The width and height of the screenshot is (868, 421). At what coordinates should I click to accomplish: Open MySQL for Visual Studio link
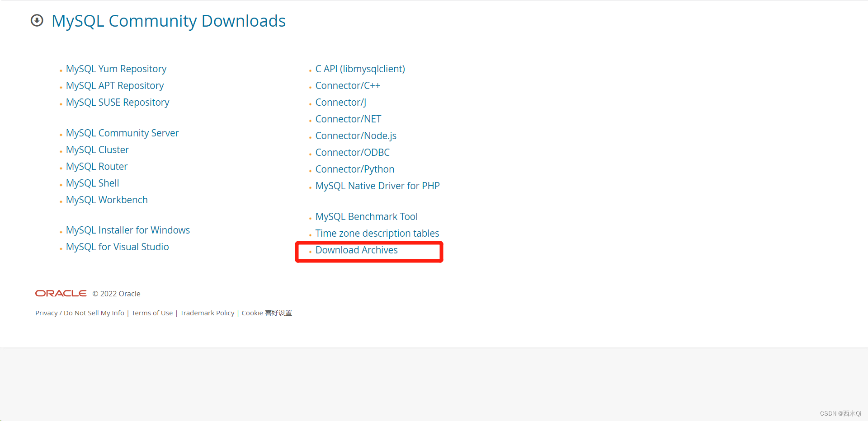pyautogui.click(x=118, y=247)
